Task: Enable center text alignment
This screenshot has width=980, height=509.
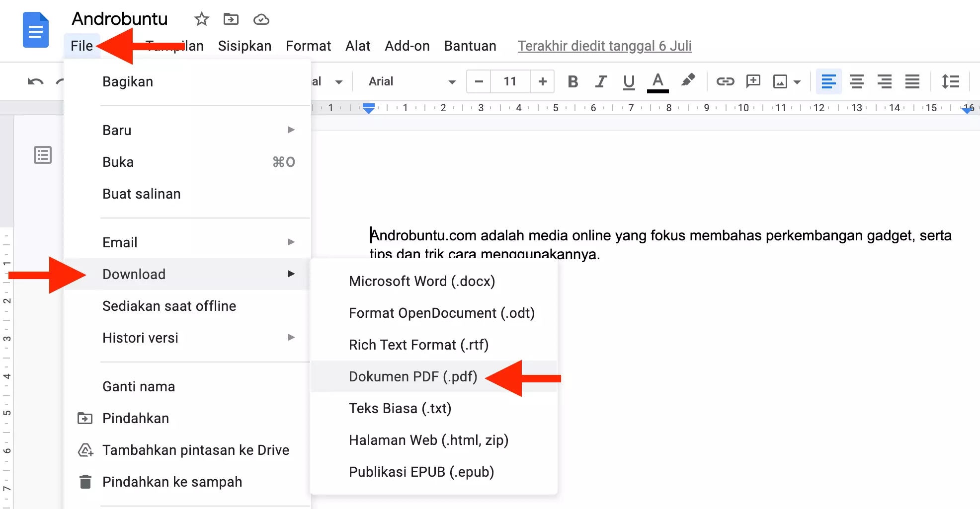Action: point(856,81)
